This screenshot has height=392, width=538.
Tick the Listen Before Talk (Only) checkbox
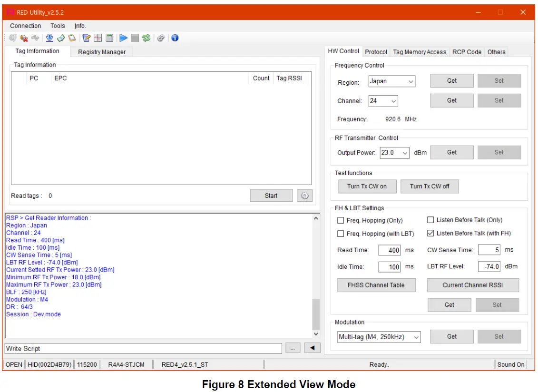point(430,220)
